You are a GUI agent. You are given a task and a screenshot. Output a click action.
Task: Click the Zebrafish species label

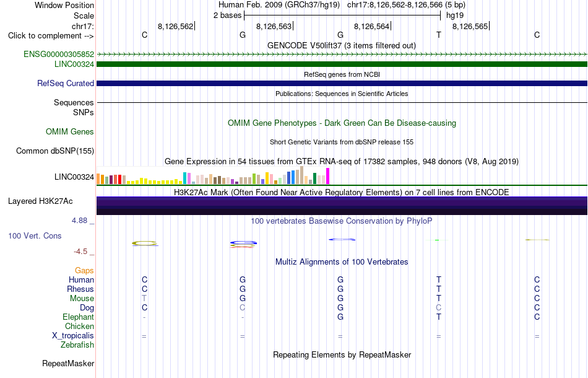[x=77, y=345]
